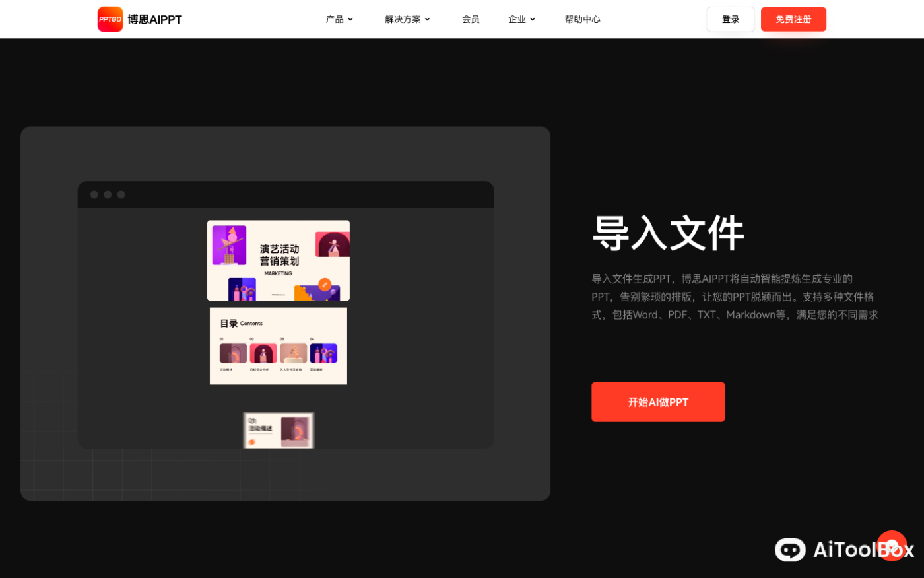
Task: Select the 演艺活动营销策划 cover slide thumbnail
Action: pos(279,260)
